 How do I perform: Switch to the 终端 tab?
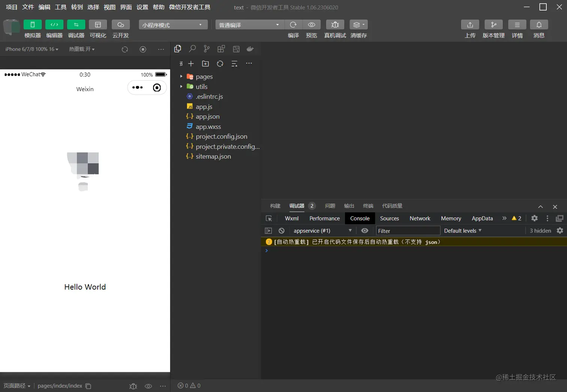(368, 206)
